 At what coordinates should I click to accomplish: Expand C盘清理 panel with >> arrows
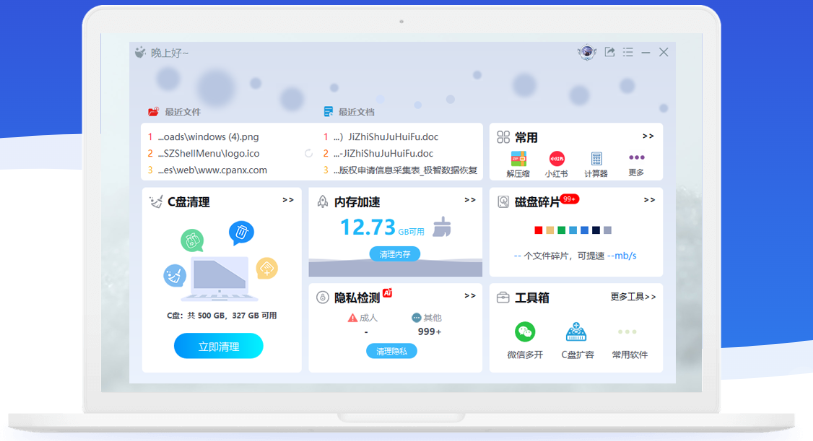click(288, 200)
